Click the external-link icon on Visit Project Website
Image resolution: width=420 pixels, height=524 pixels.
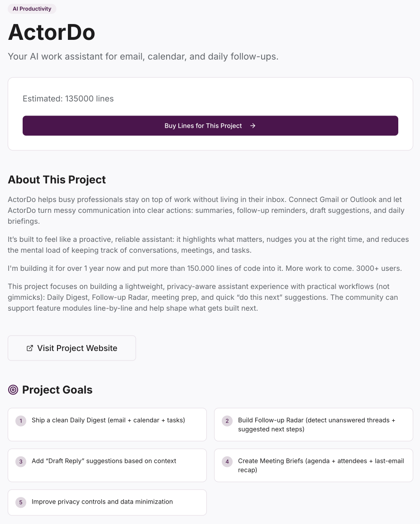pyautogui.click(x=30, y=348)
